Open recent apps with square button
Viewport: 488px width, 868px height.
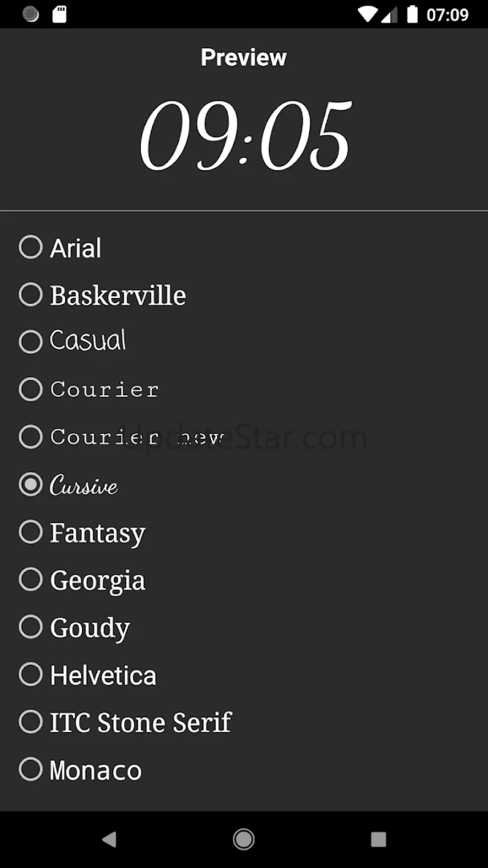[x=378, y=839]
